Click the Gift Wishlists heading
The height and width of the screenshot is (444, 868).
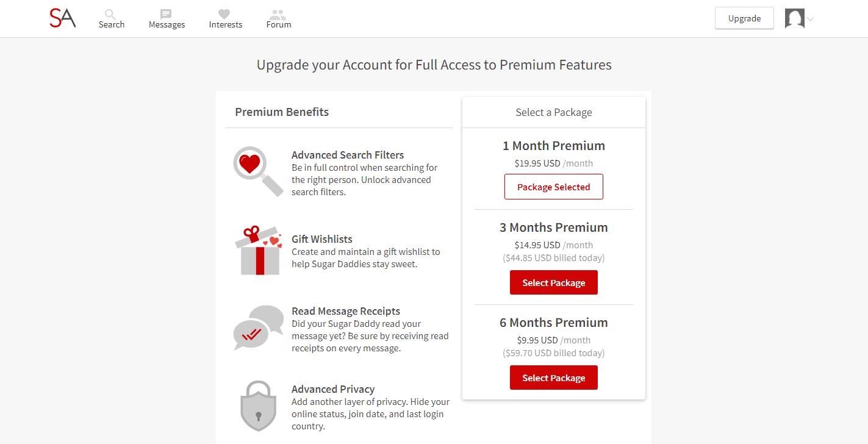tap(322, 239)
